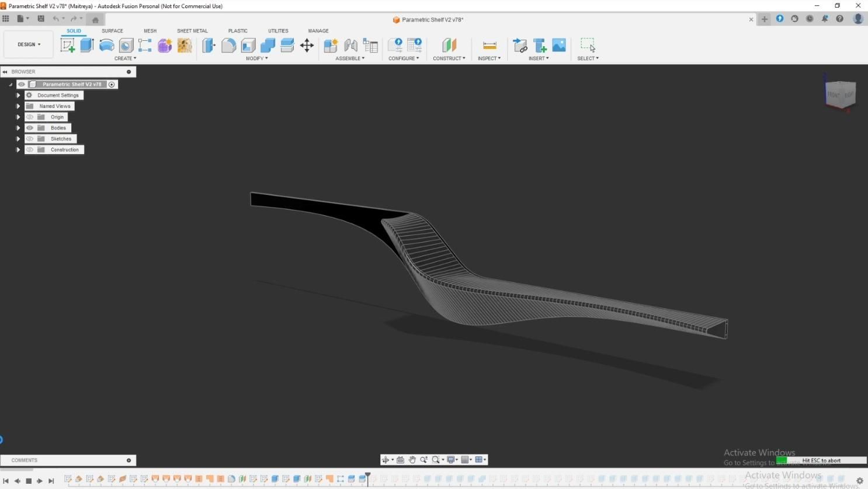Click the Home tab icon
This screenshot has height=489, width=868.
pyautogui.click(x=95, y=20)
